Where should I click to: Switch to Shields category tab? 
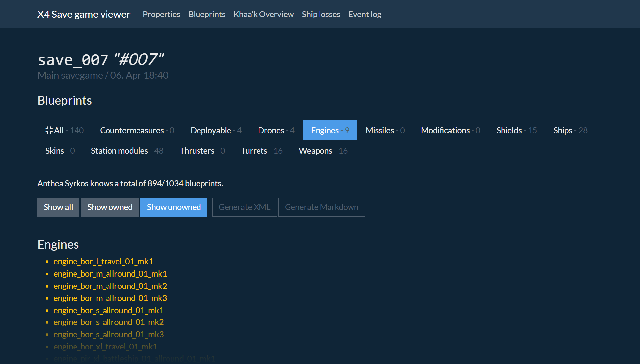click(x=516, y=130)
